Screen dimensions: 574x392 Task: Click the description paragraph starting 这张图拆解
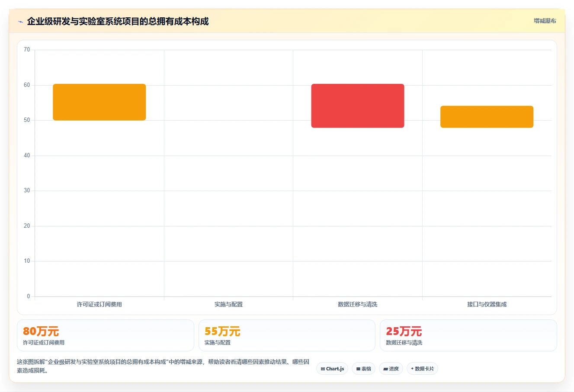(x=163, y=366)
